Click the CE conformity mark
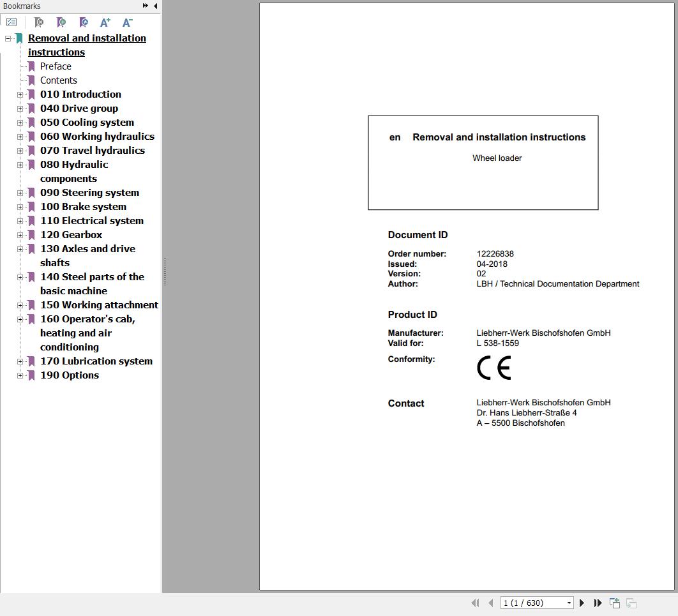 click(493, 368)
